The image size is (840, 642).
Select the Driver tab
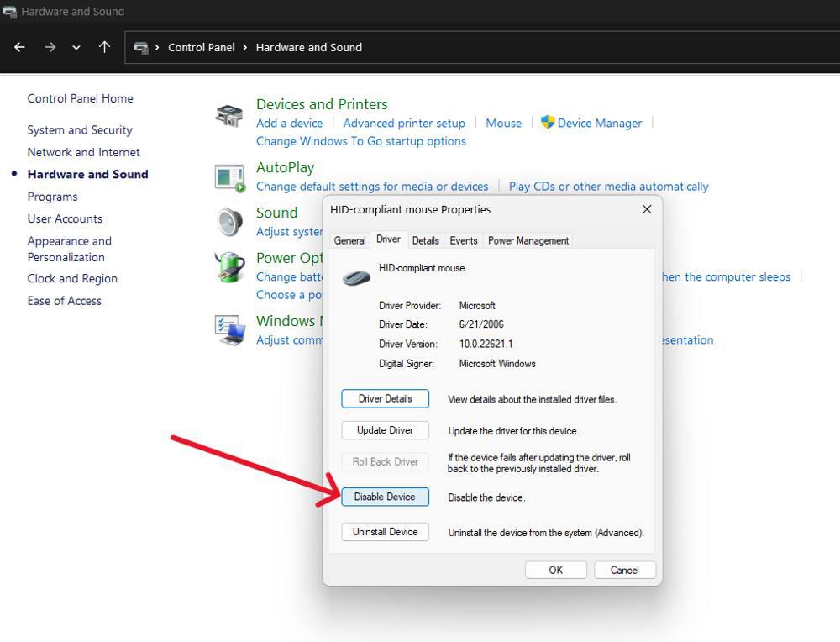click(388, 239)
